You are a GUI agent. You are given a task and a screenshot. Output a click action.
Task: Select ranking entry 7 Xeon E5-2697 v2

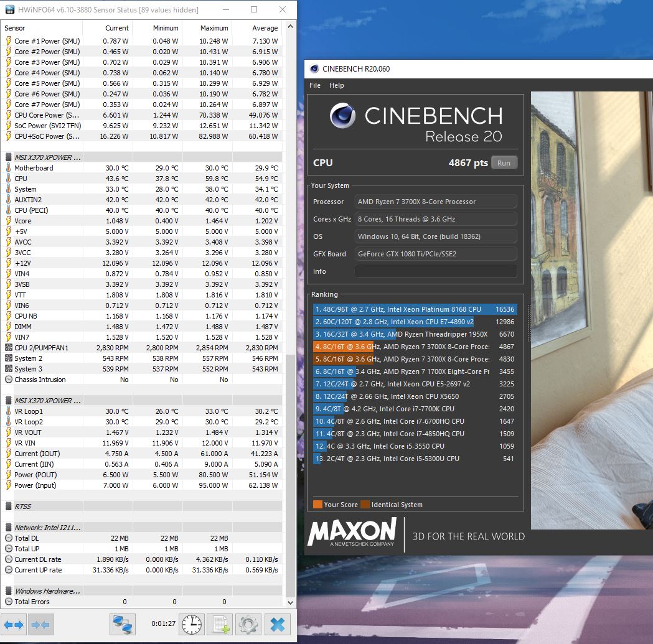pyautogui.click(x=415, y=384)
